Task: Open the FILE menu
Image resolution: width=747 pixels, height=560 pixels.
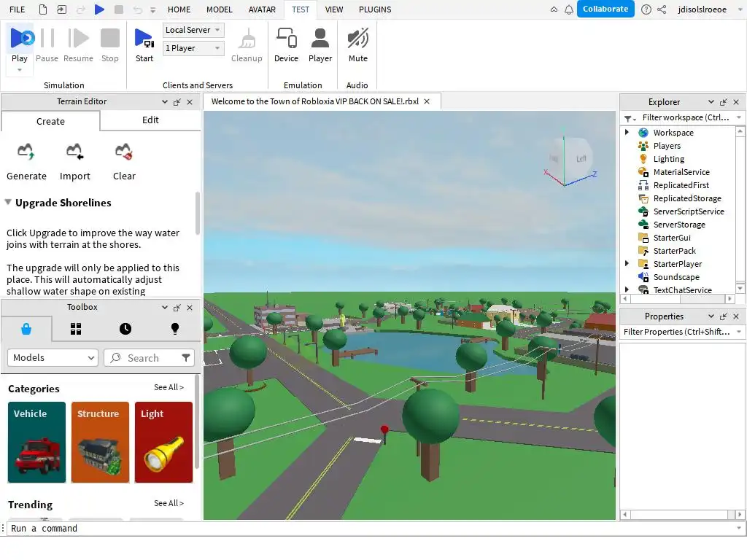Action: (18, 9)
